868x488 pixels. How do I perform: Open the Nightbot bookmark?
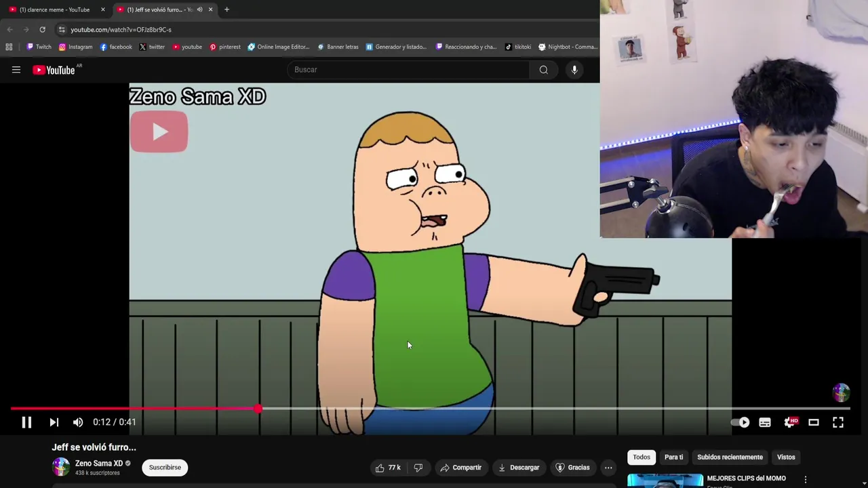point(568,47)
